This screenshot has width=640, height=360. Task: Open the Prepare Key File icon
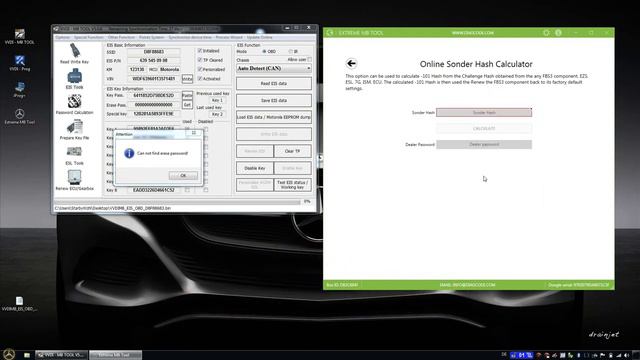(x=74, y=129)
